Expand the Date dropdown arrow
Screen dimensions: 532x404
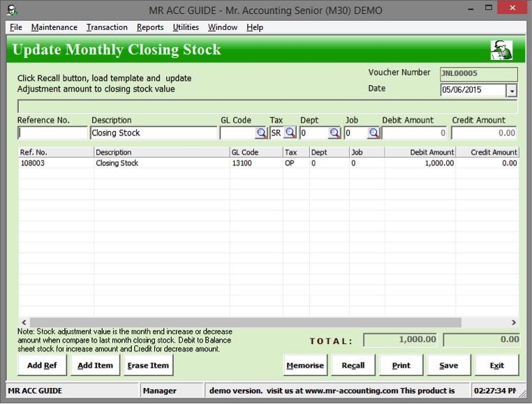point(512,91)
